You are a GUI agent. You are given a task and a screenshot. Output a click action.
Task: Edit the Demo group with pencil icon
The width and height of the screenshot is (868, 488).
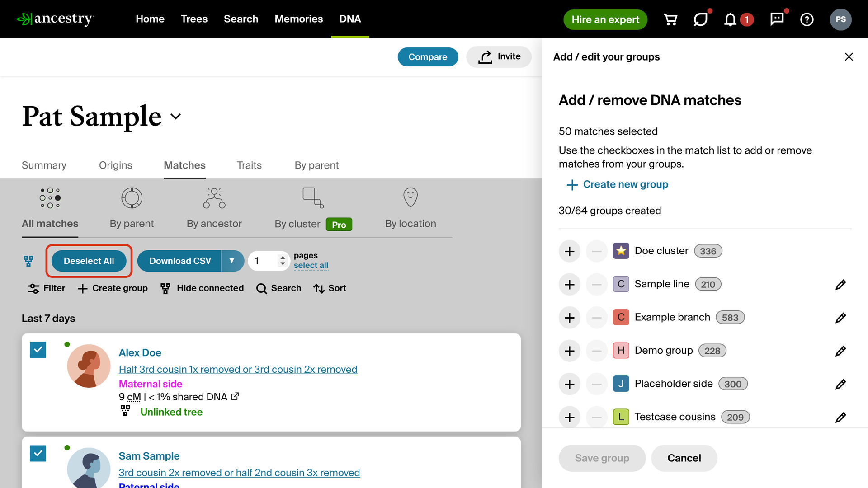pos(840,351)
